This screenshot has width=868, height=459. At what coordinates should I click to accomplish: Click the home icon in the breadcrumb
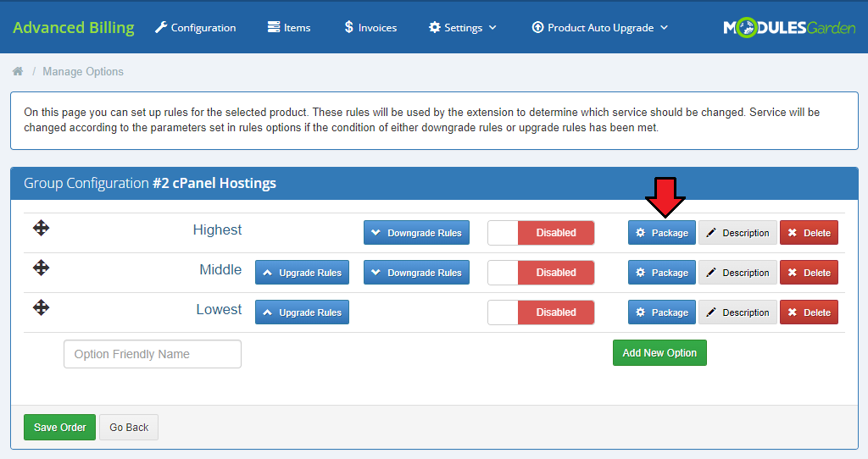click(18, 71)
